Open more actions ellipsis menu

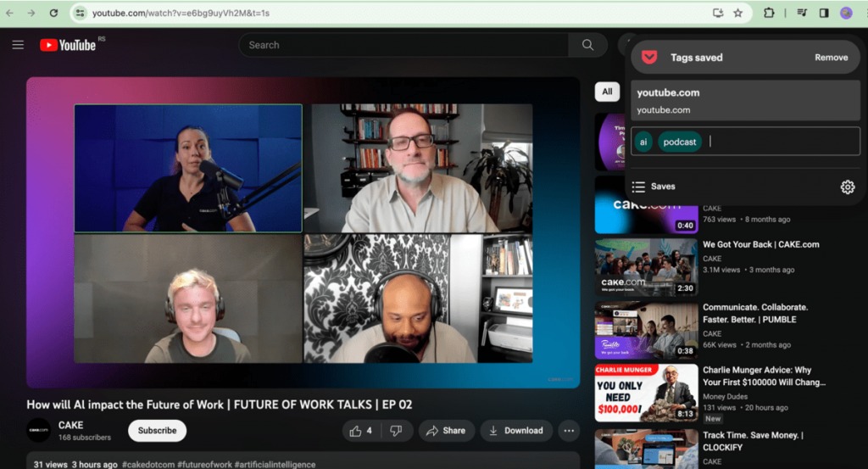569,431
